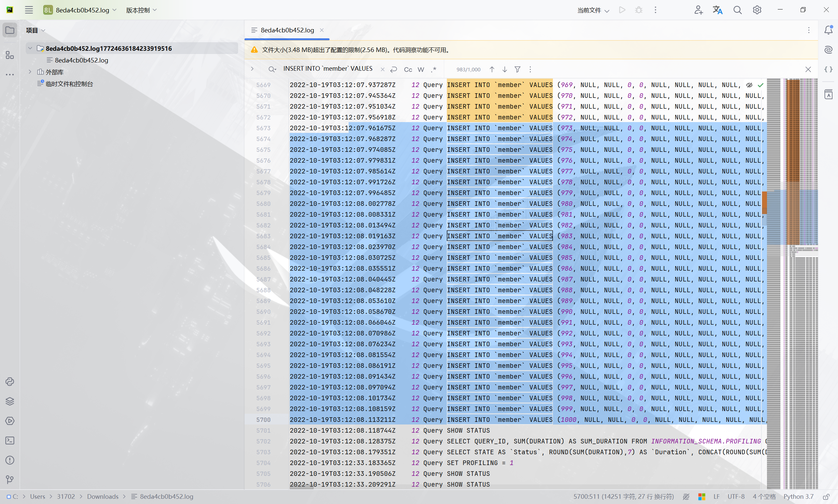Open the Structure tool window icon

coord(10,55)
